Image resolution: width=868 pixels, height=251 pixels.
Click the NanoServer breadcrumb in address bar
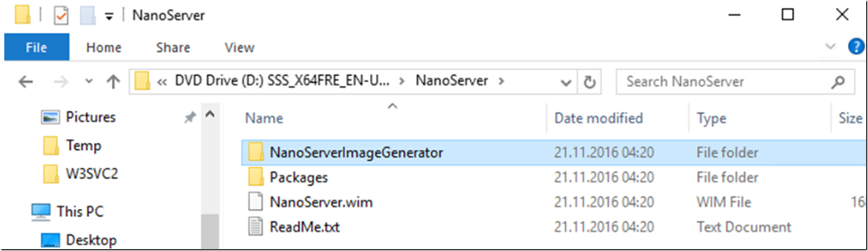coord(452,81)
